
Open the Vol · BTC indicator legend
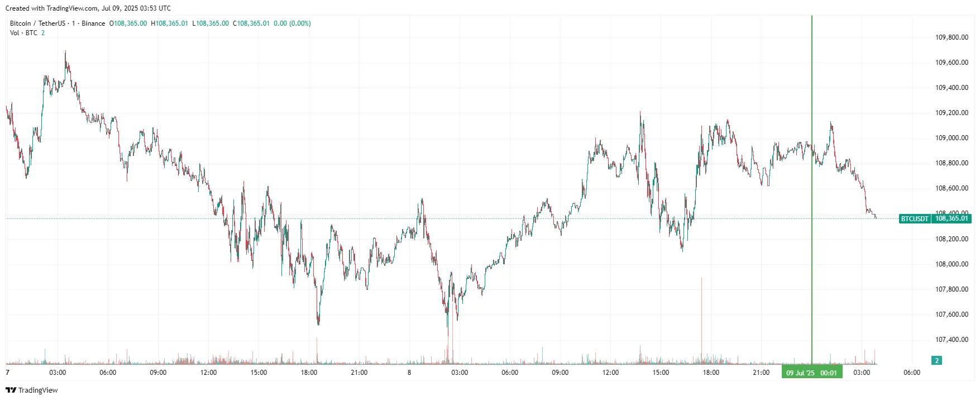[x=23, y=33]
